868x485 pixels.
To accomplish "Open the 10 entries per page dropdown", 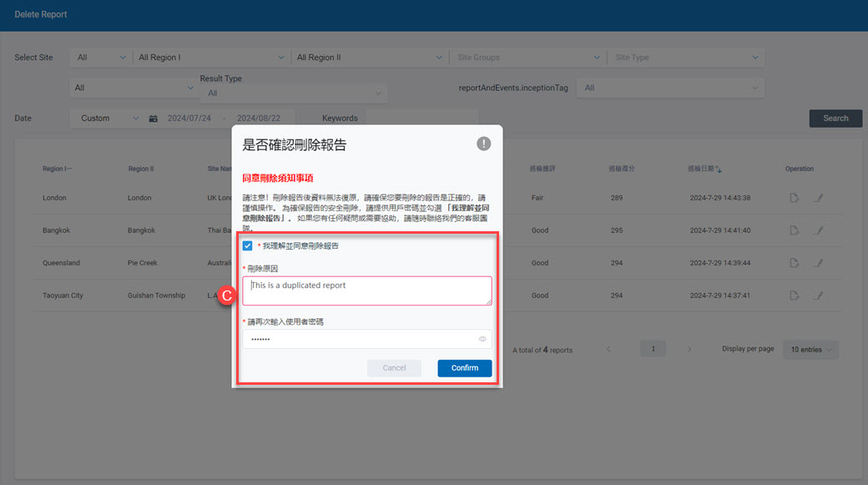I will pos(810,350).
